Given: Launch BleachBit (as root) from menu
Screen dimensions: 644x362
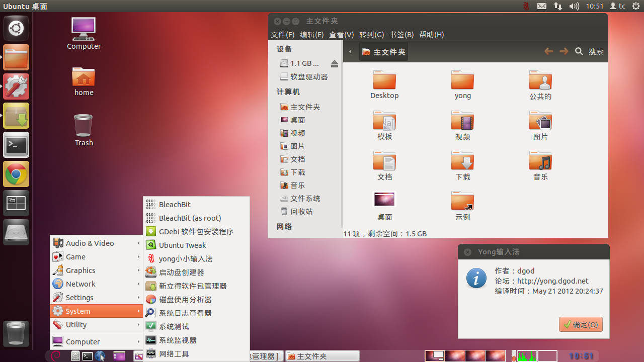Looking at the screenshot, I should point(196,218).
